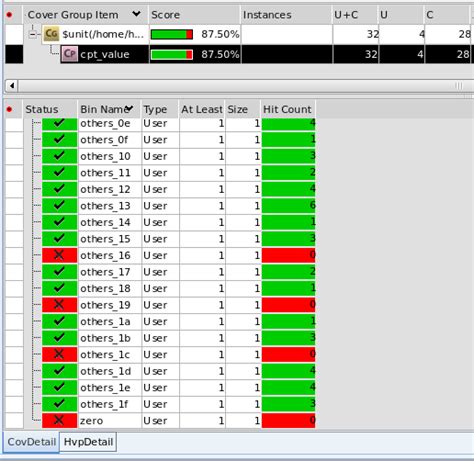Click the horizontal scrollbar left arrow
Viewport: 474px width, 461px height.
point(12,86)
